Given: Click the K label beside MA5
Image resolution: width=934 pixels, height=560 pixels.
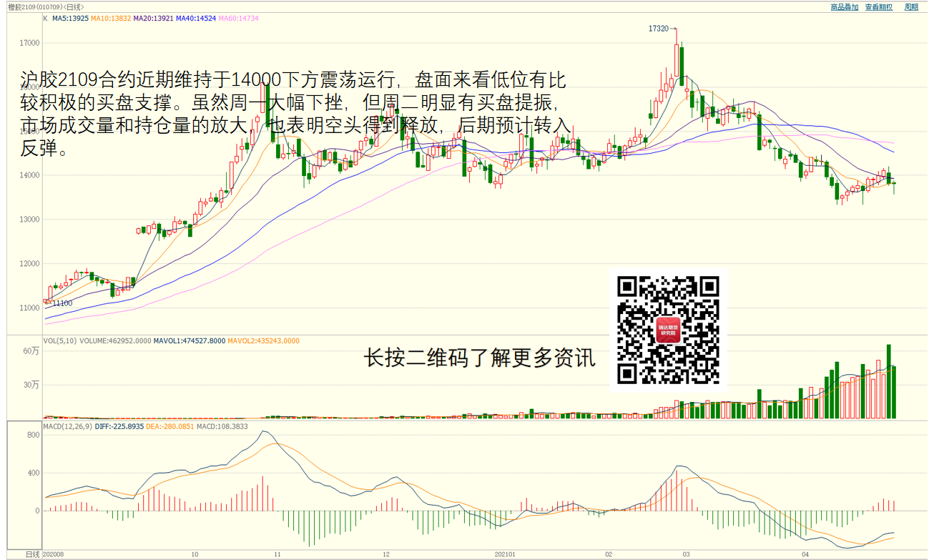Looking at the screenshot, I should pyautogui.click(x=45, y=19).
